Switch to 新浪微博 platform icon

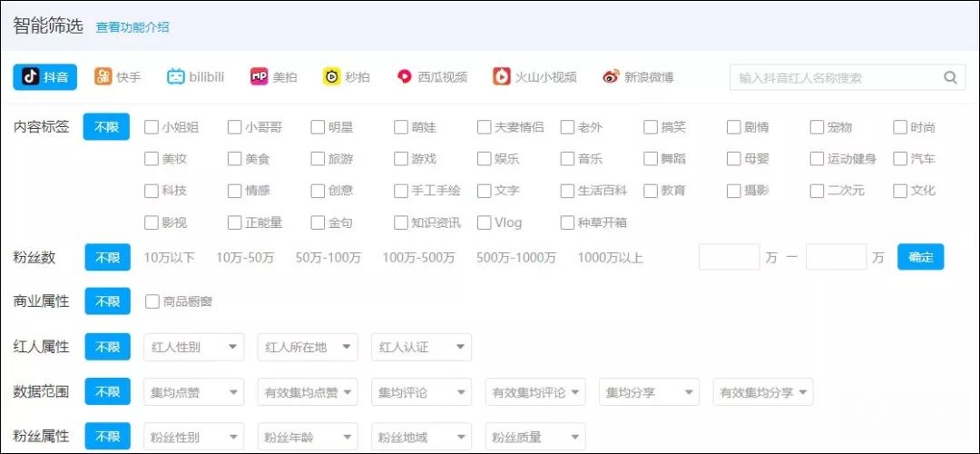click(611, 77)
